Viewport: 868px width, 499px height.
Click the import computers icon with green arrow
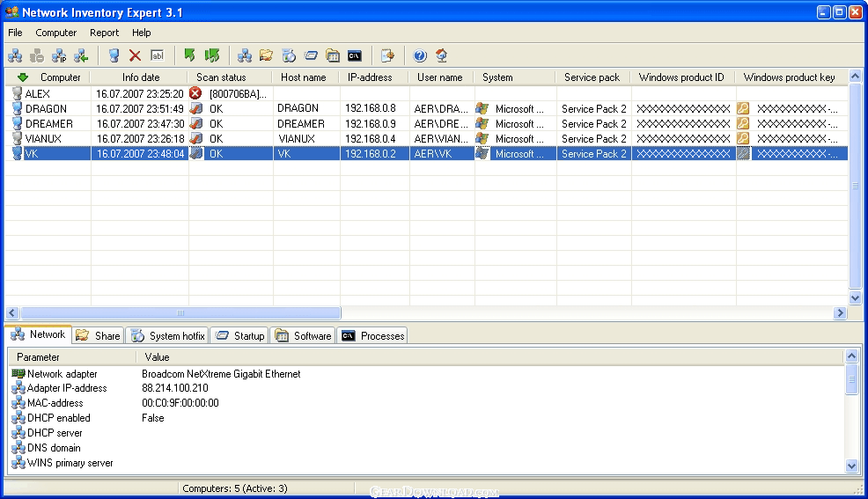[x=81, y=55]
